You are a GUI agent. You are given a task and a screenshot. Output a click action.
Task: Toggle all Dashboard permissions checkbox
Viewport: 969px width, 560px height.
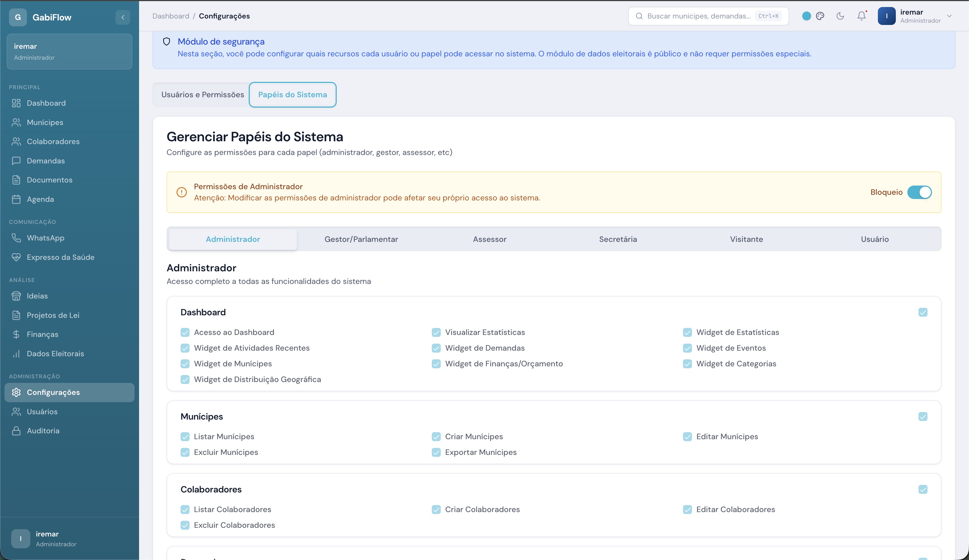tap(923, 312)
